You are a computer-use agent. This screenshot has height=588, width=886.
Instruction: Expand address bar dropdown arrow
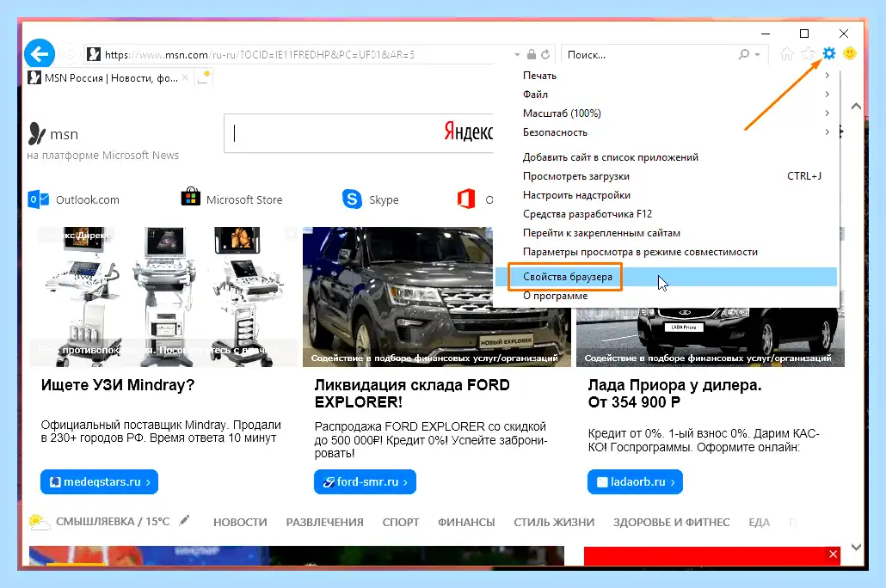tap(517, 55)
